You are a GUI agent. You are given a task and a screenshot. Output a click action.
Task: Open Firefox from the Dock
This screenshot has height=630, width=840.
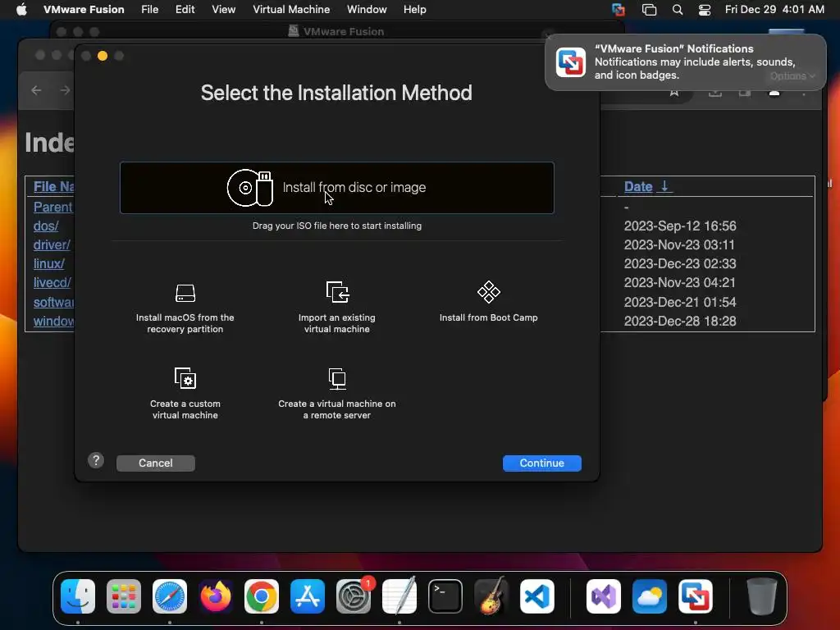pos(216,596)
